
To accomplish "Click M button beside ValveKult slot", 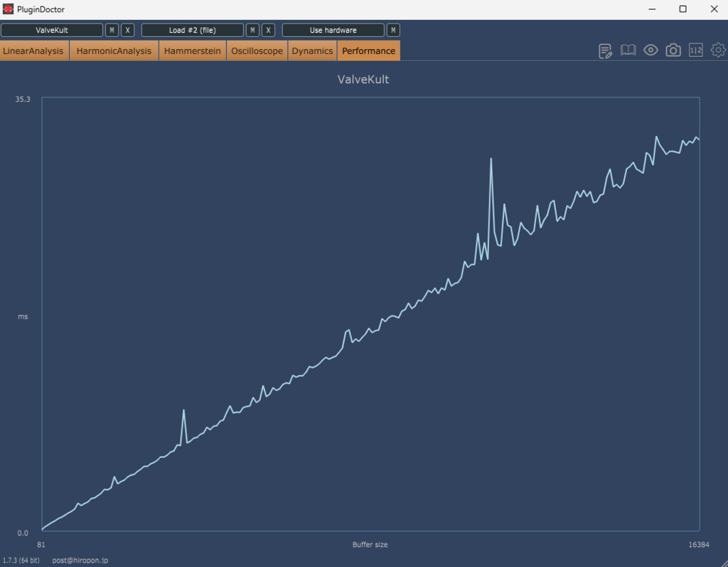I will (112, 30).
